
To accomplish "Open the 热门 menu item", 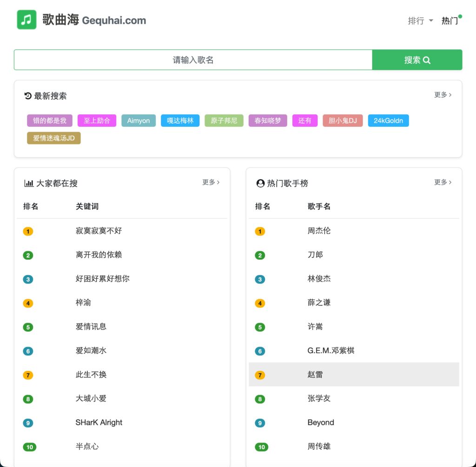I will 450,20.
